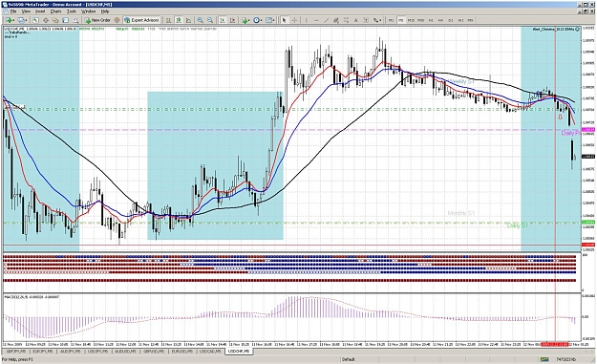Select the Horizontal Line drawing tool
The image size is (597, 364).
(x=316, y=20)
